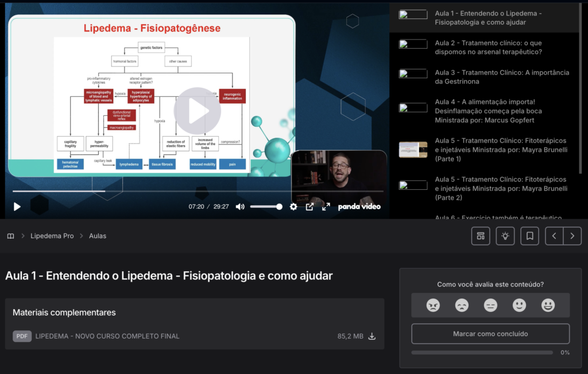Adjust the volume slider knob
Screen dimensions: 588x374
[279, 207]
